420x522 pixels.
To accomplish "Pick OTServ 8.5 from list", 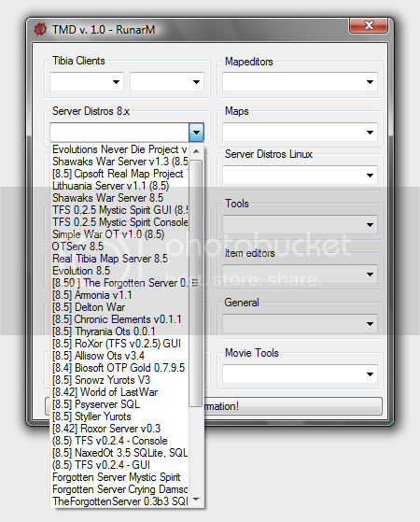I will 119,247.
